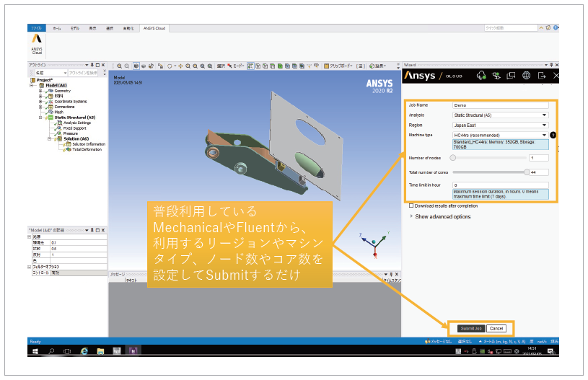The height and width of the screenshot is (380, 588).
Task: Tick Download results after completion checkbox
Action: 411,206
